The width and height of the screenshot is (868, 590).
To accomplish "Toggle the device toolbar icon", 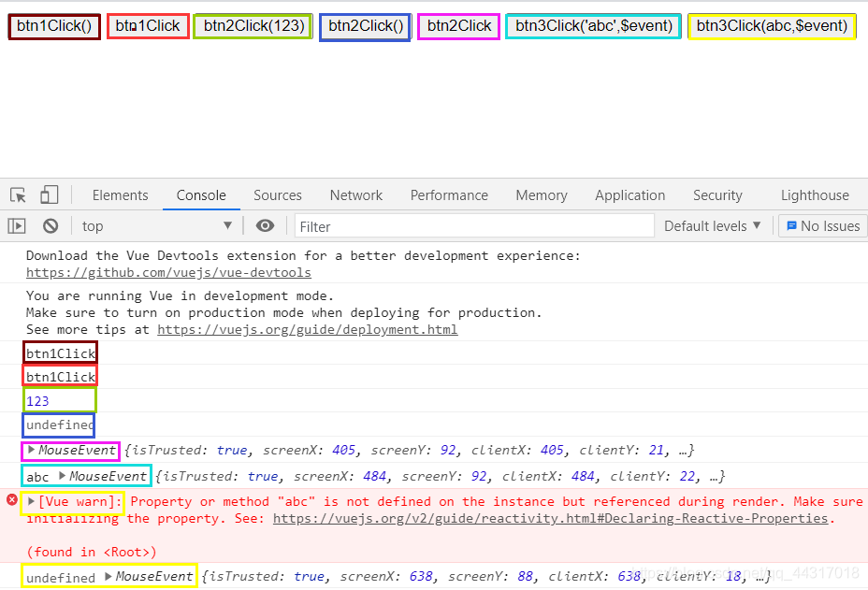I will pos(50,195).
